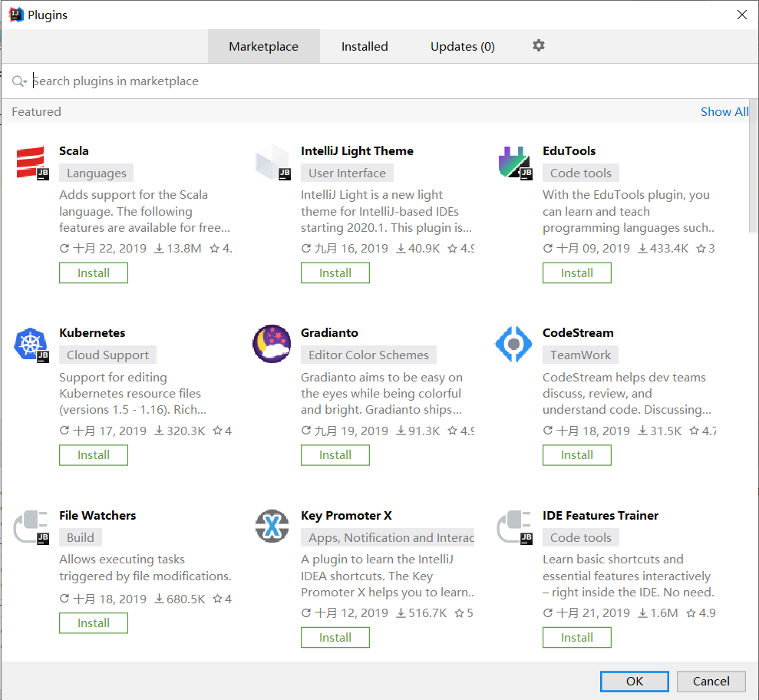The width and height of the screenshot is (759, 700).
Task: Click the Key Promoter X icon
Action: (272, 527)
